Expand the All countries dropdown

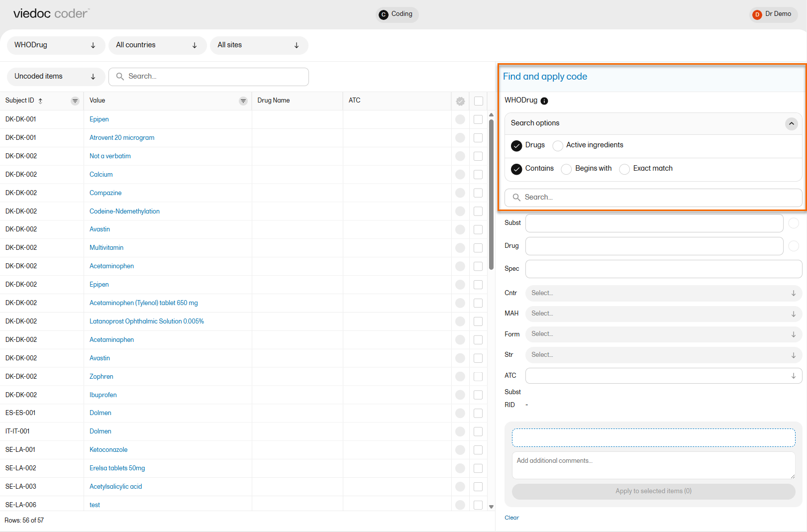coord(157,45)
